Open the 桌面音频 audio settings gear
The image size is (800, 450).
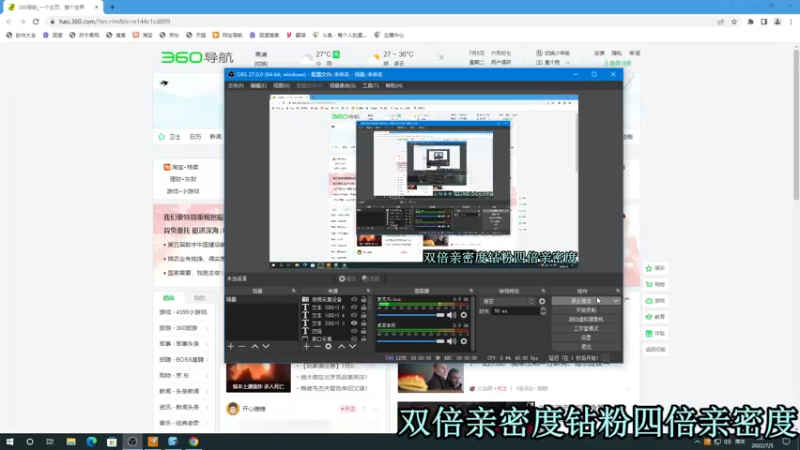click(464, 341)
